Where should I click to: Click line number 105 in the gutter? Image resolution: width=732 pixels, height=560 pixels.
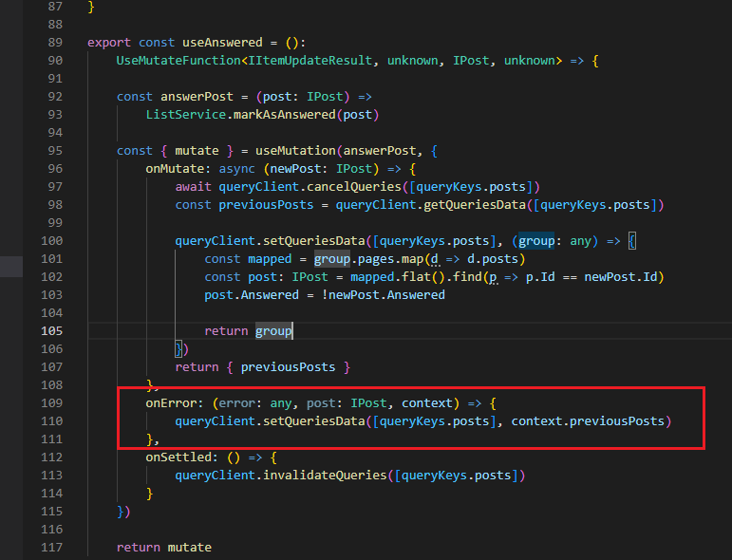pos(50,331)
